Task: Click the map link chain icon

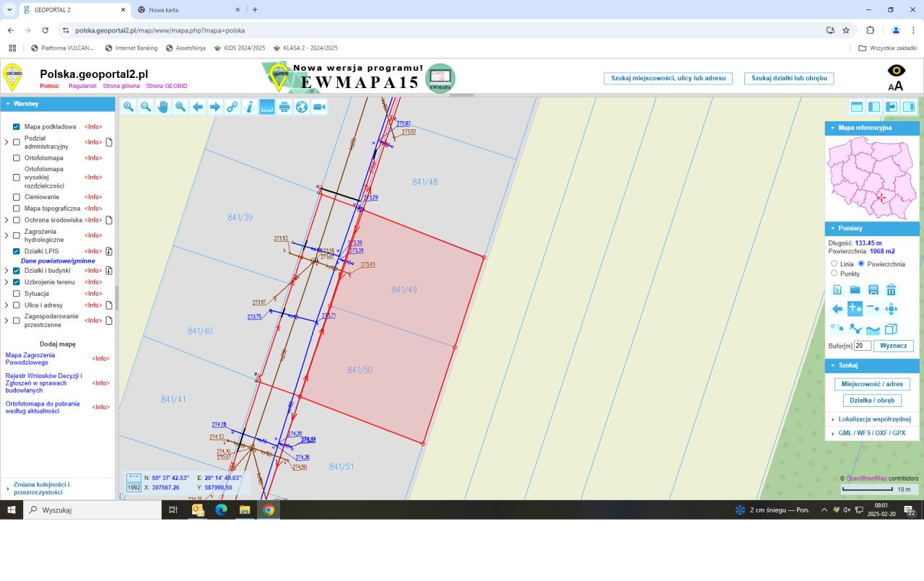Action: [x=232, y=107]
